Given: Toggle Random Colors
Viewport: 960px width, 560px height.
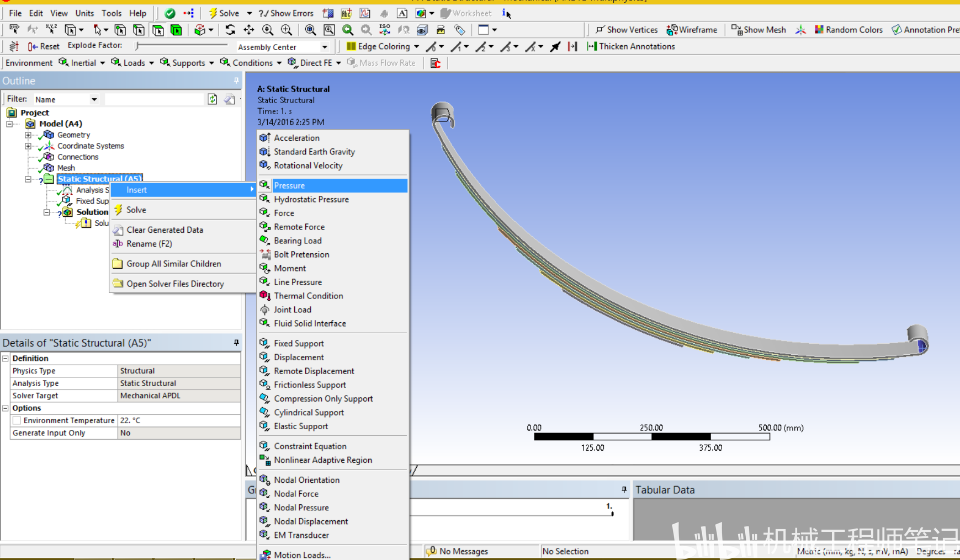Looking at the screenshot, I should pos(848,30).
